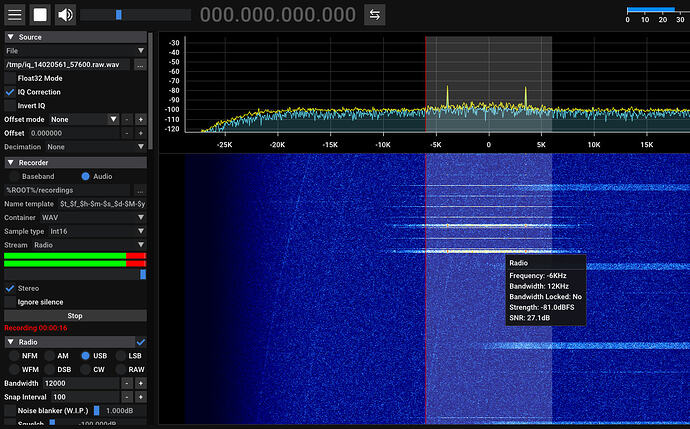690x429 pixels.
Task: Open the Offset mode dropdown
Action: [84, 119]
